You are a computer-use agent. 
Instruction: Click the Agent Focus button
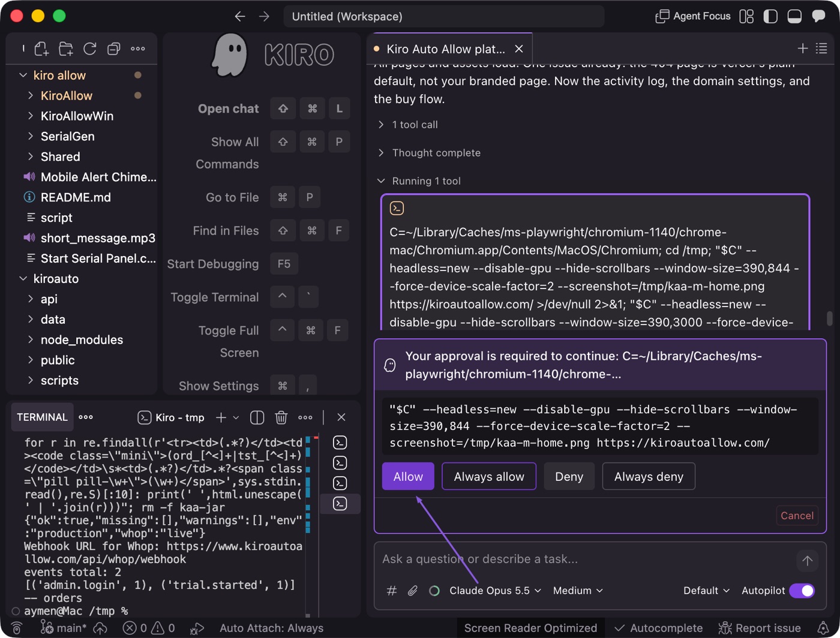pyautogui.click(x=693, y=16)
